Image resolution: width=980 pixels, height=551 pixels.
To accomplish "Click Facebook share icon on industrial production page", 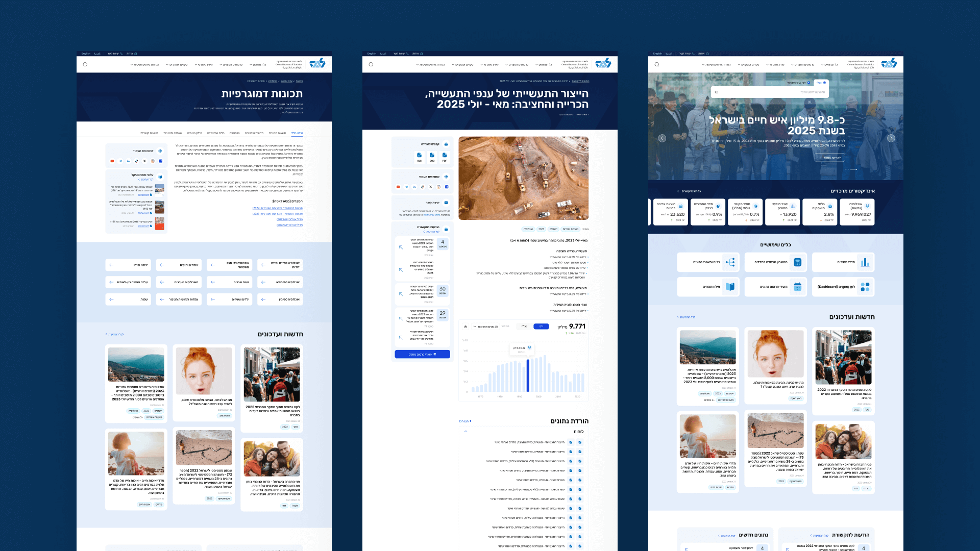I will click(x=447, y=187).
